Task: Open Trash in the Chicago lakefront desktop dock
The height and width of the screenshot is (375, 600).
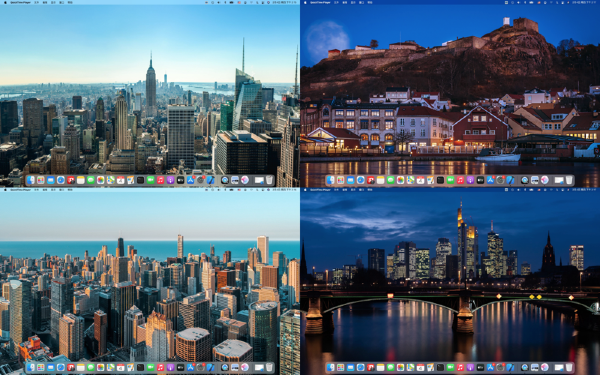Action: point(269,367)
